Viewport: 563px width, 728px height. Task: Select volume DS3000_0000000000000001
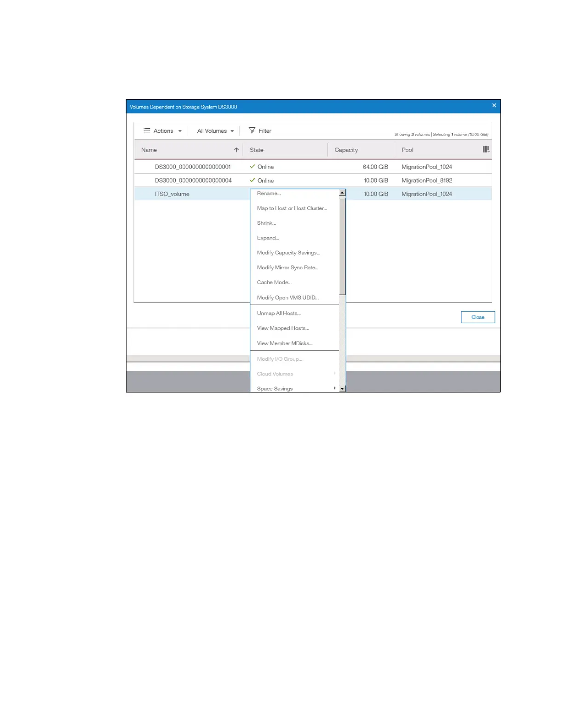[193, 167]
